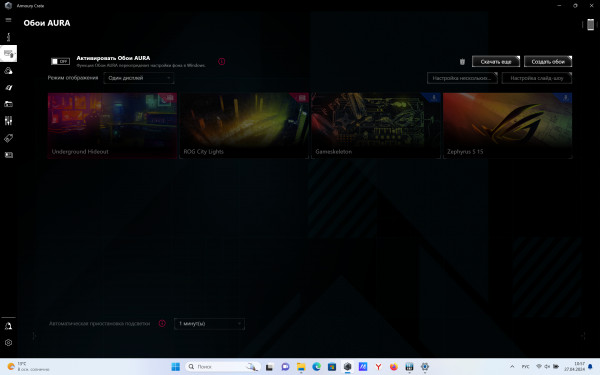The width and height of the screenshot is (600, 375).
Task: Click the Создать обои button
Action: click(548, 62)
